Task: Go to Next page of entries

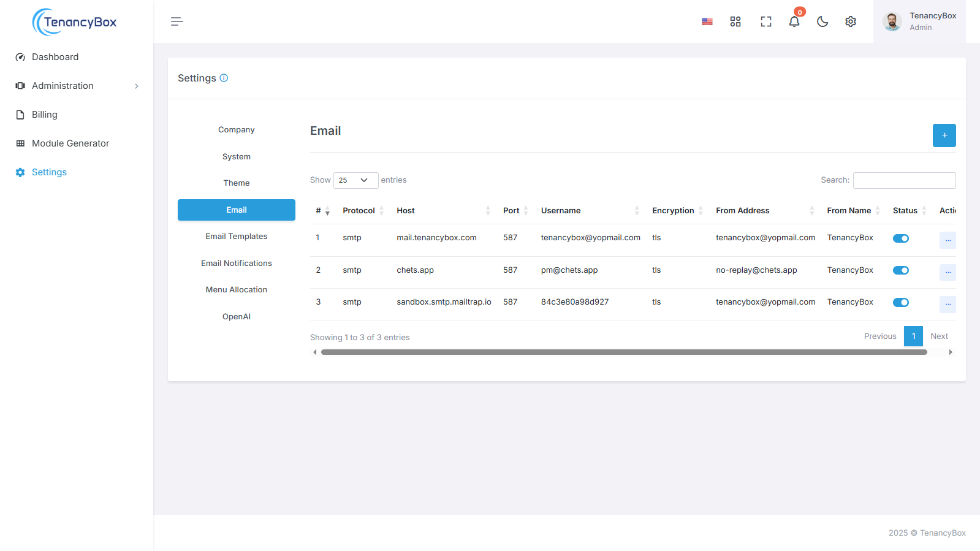Action: tap(938, 336)
